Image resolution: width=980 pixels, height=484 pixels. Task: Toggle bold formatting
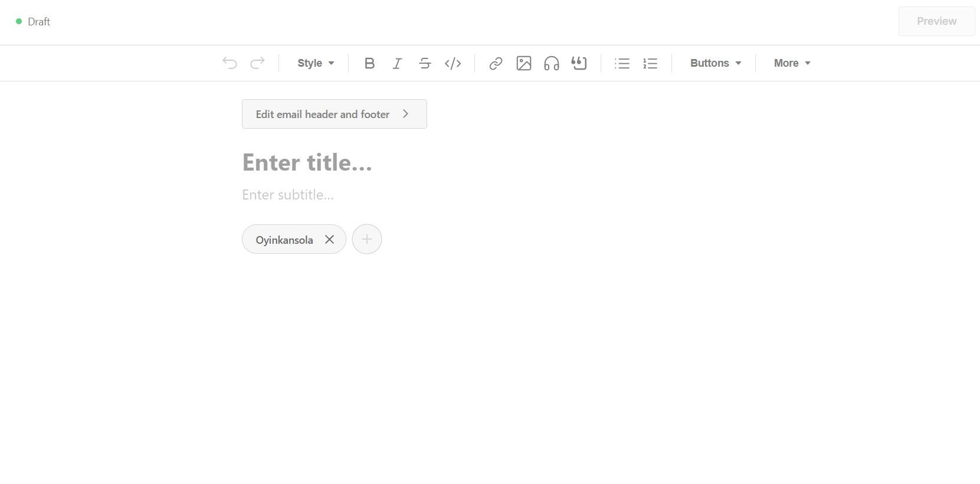click(370, 63)
